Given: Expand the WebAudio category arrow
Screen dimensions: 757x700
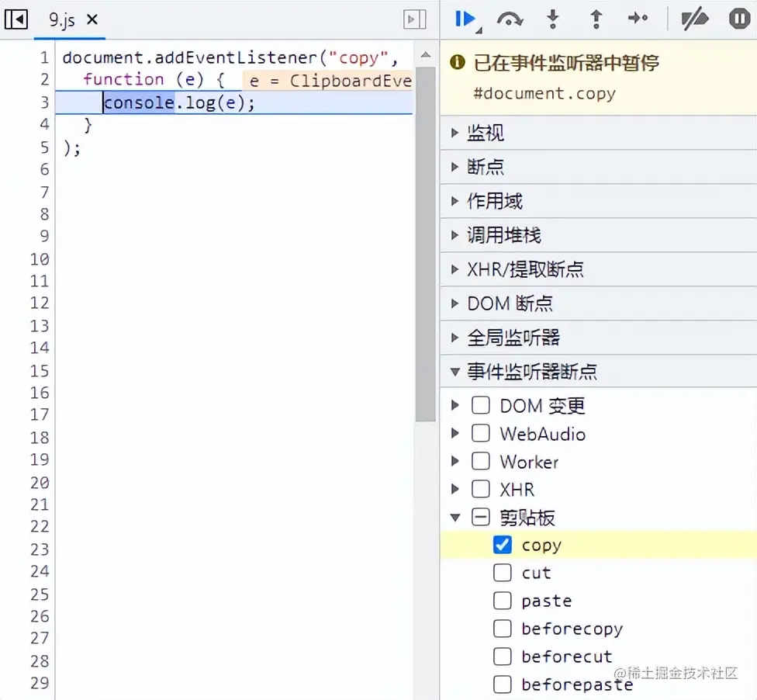Looking at the screenshot, I should coord(455,433).
